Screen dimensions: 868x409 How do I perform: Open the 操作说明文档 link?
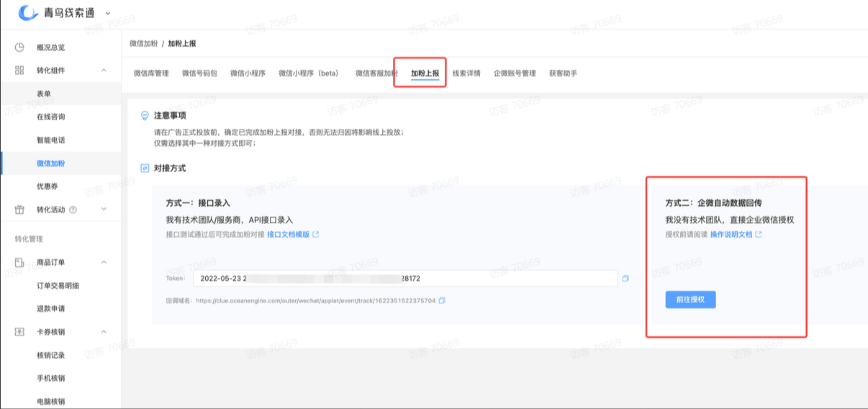(x=731, y=235)
